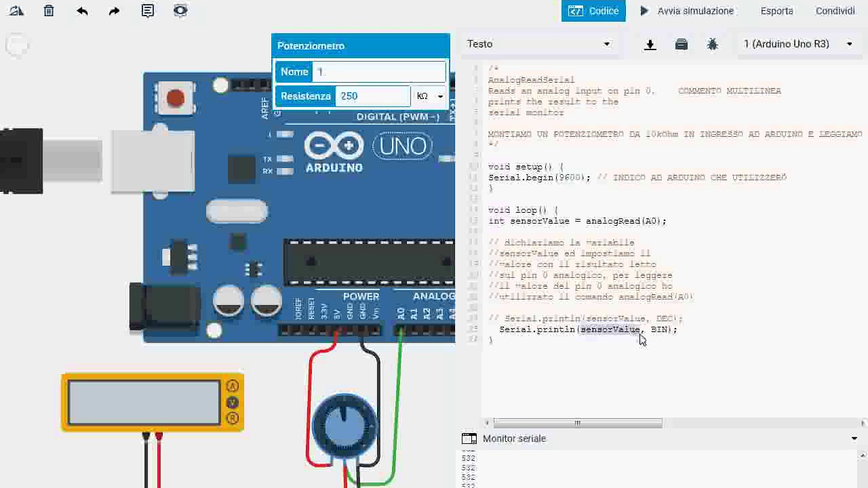Screen dimensions: 868x488
Task: Select multimeter voltage mode V
Action: coord(233,403)
